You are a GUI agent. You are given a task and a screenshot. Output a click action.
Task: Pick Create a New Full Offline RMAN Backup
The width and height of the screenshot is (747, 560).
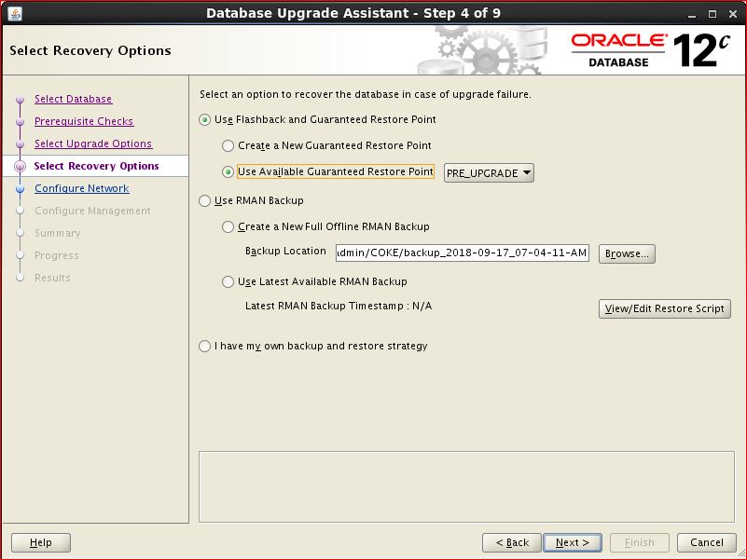[x=228, y=227]
